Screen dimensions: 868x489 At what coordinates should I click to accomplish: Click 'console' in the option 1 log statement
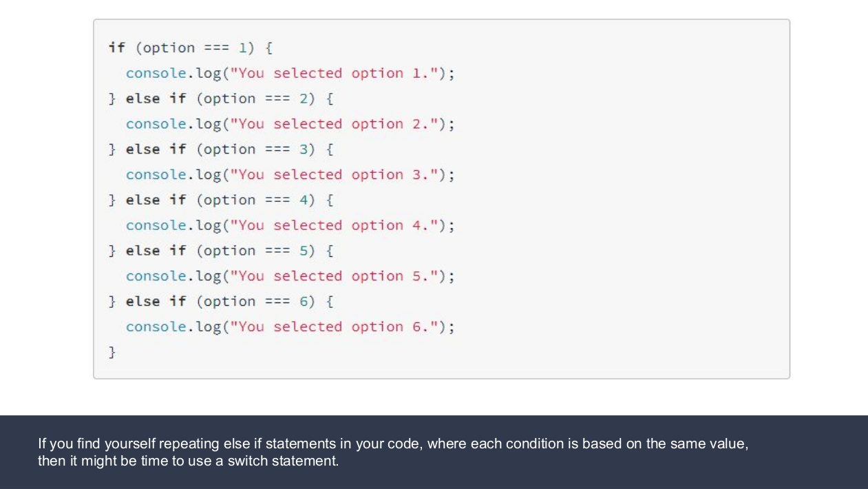coord(156,74)
